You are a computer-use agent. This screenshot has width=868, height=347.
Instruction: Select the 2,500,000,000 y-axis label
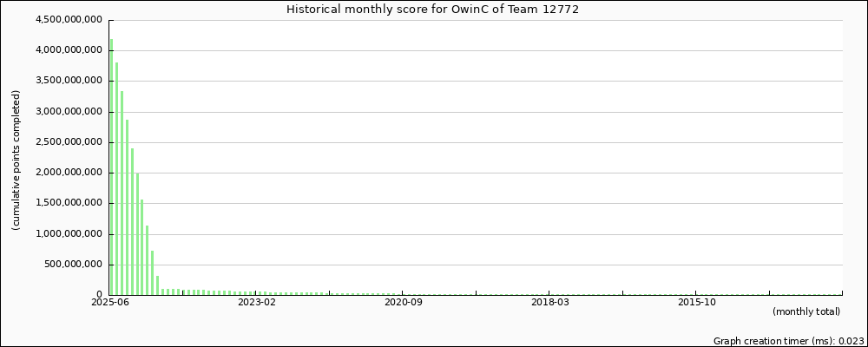[69, 142]
